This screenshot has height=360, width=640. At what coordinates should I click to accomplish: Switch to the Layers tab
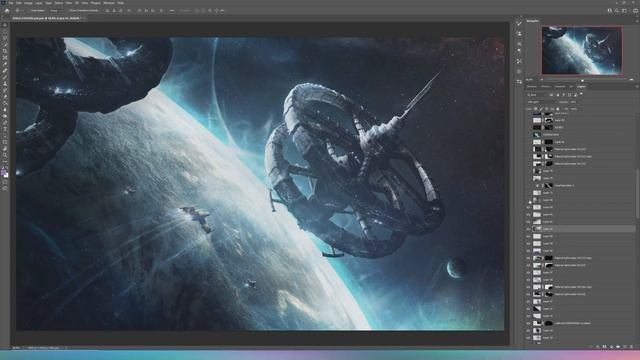[582, 87]
